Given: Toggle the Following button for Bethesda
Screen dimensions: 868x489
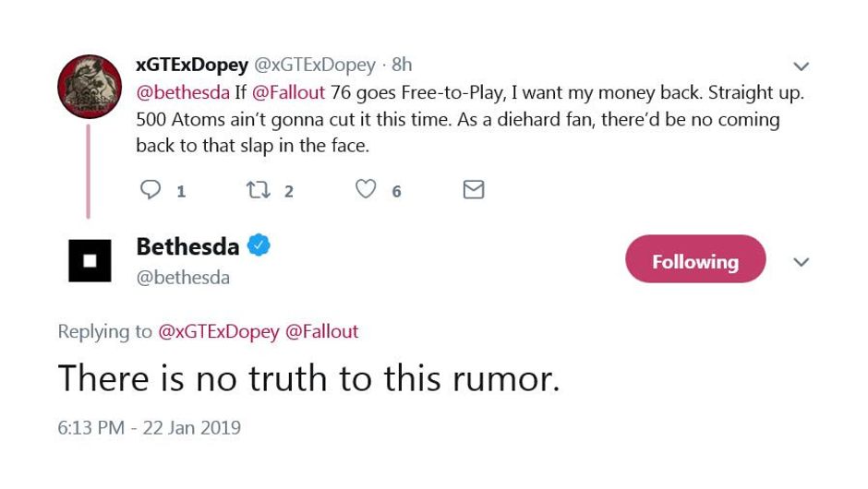Looking at the screenshot, I should pos(695,261).
